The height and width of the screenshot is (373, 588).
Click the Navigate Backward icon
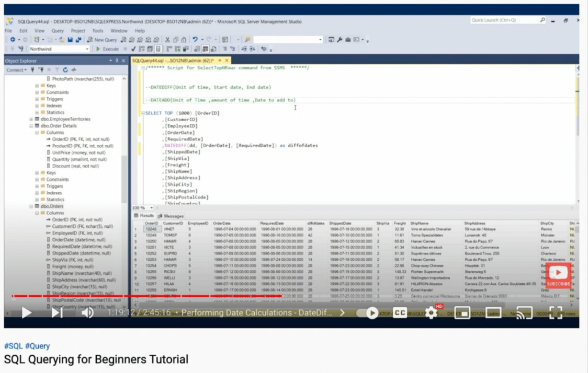click(13, 40)
